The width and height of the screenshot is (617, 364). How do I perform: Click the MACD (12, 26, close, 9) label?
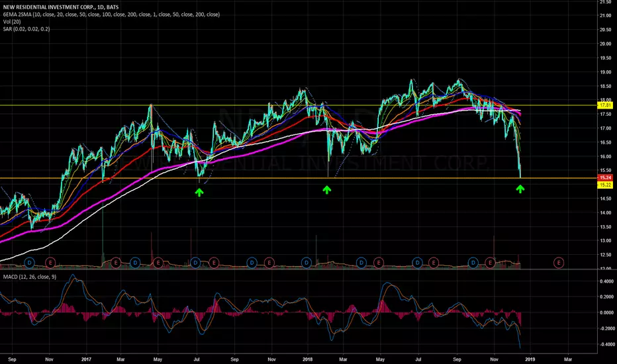(30, 277)
